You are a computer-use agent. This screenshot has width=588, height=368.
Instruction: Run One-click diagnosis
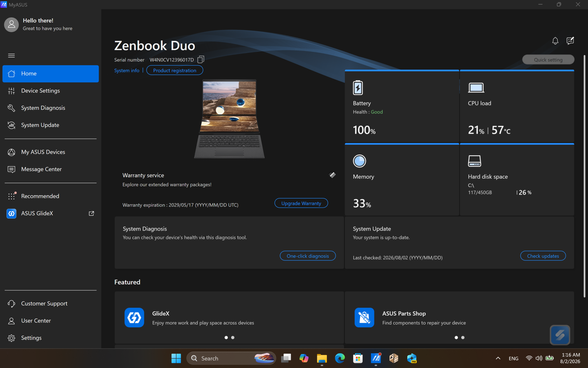308,256
